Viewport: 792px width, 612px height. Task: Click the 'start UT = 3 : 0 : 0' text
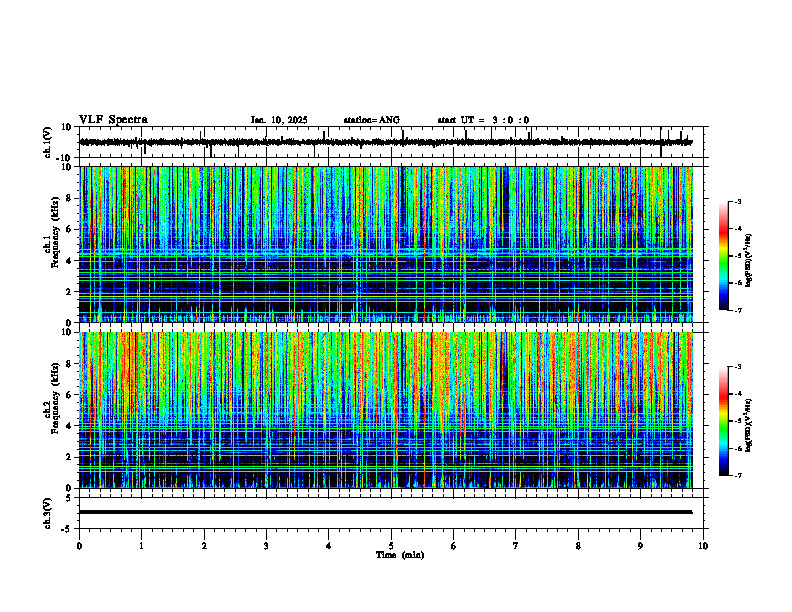click(x=483, y=120)
